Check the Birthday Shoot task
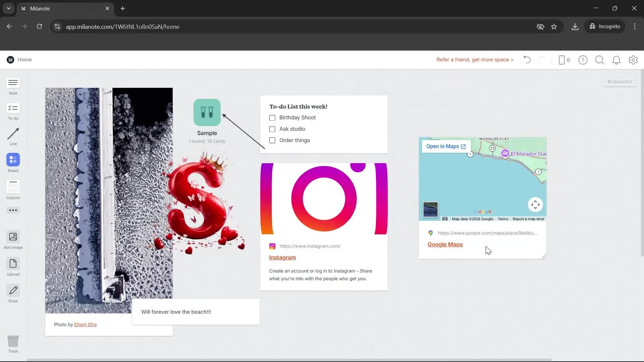 (x=272, y=118)
